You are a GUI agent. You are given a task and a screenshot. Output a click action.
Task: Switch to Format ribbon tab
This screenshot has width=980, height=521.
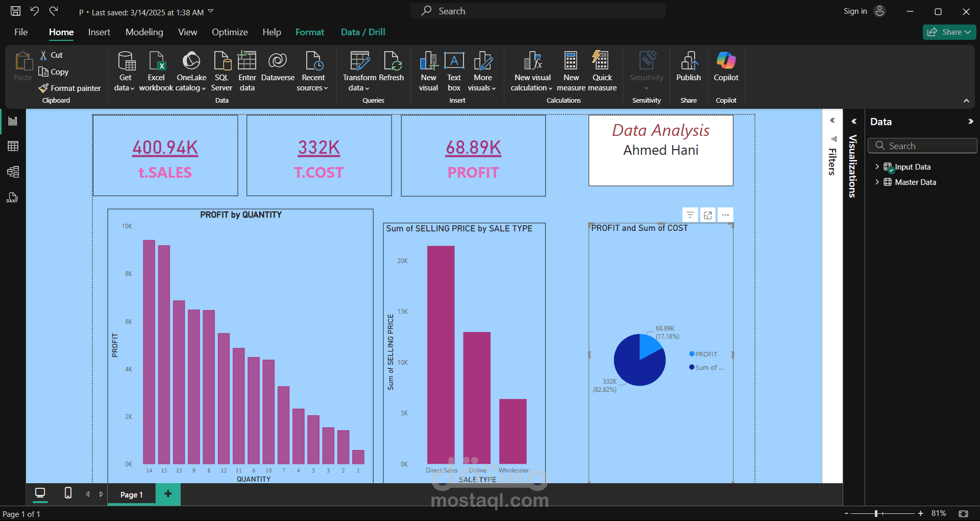click(310, 32)
